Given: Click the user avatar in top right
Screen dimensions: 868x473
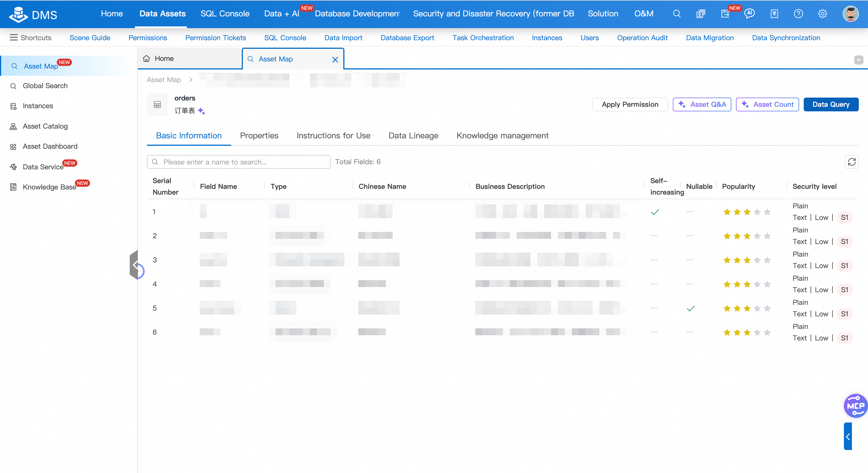Looking at the screenshot, I should point(850,14).
